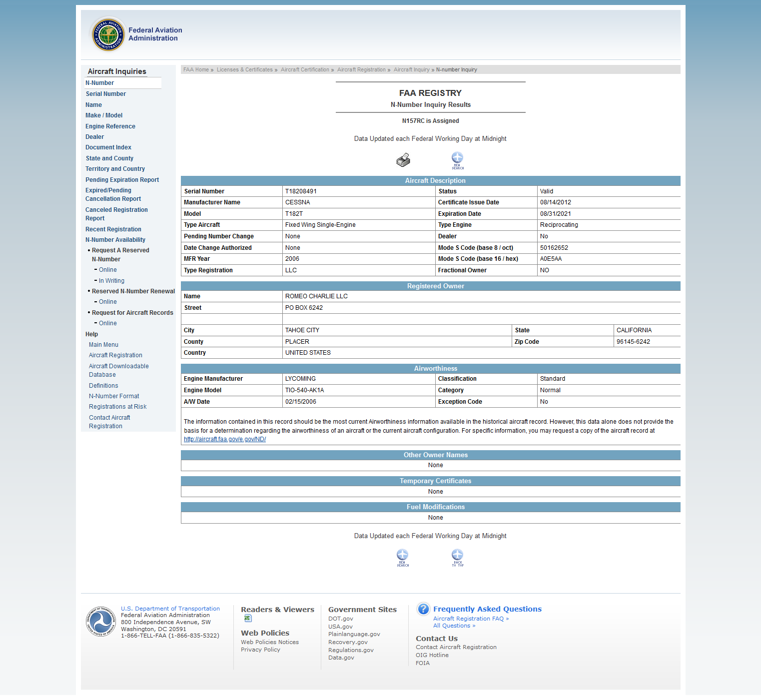Open State and County inquiry
The height and width of the screenshot is (700, 761).
tap(109, 158)
